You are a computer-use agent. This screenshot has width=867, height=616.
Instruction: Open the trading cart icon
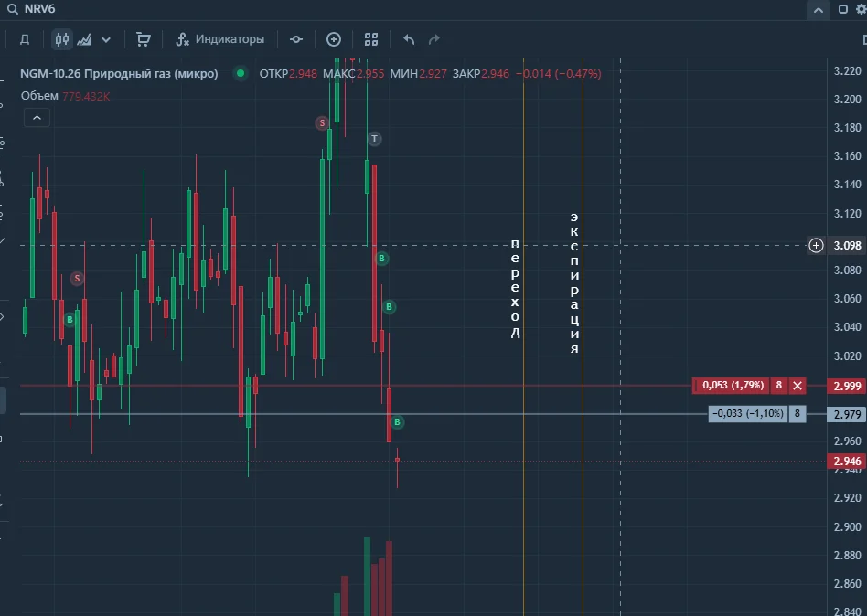144,39
